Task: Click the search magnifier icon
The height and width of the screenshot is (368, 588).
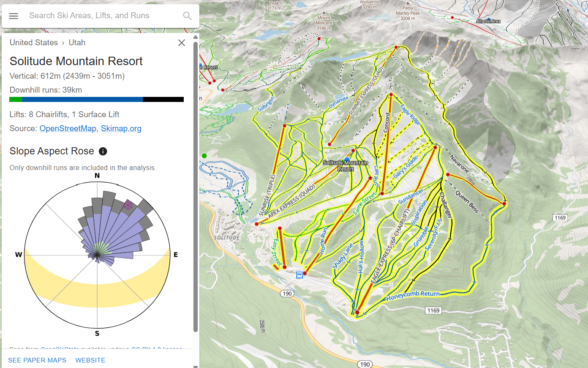Action: 187,16
